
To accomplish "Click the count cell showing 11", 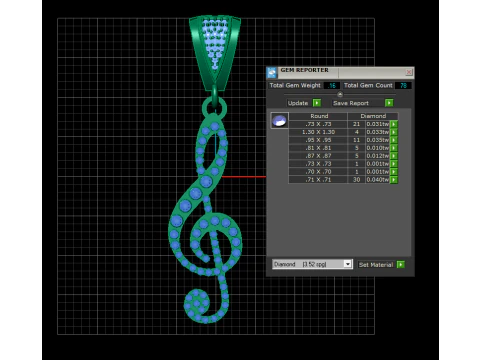I will (356, 140).
